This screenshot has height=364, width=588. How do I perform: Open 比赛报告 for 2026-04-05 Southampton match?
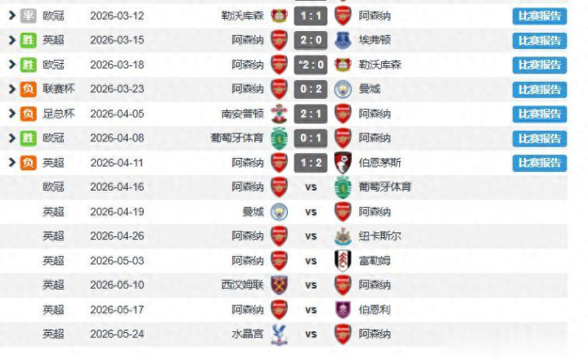[x=539, y=114]
